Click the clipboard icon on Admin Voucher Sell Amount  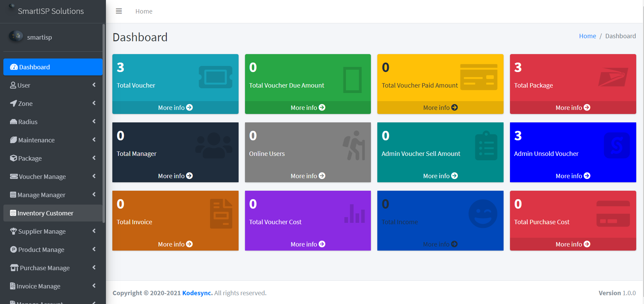pos(486,145)
